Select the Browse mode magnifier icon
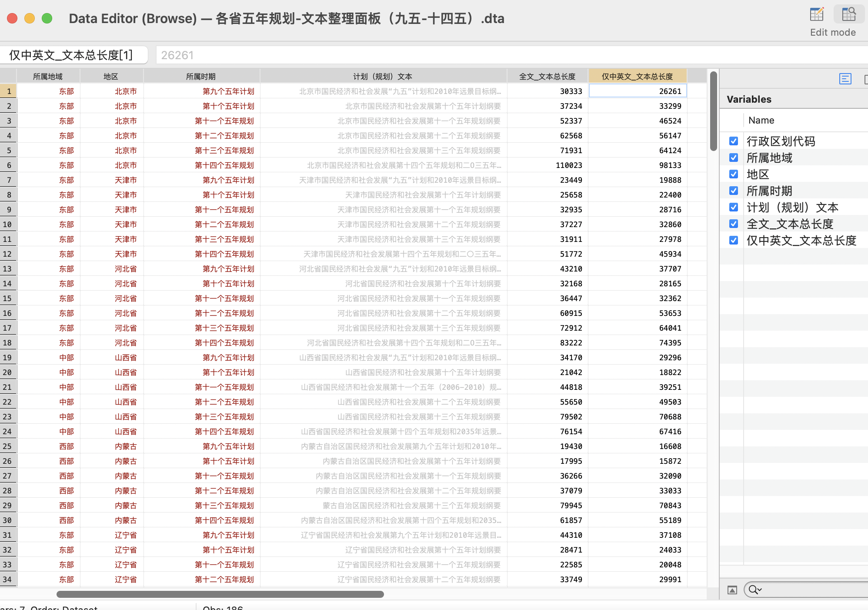The image size is (868, 610). click(848, 15)
